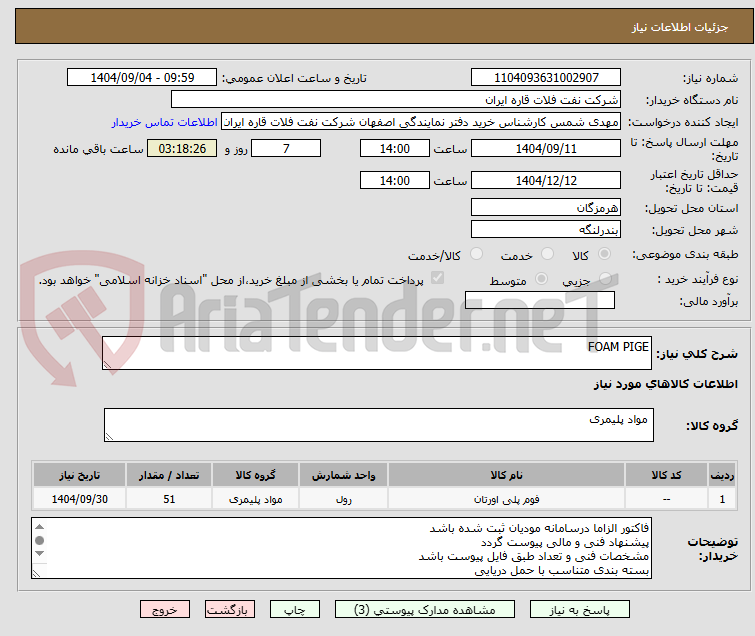Click the گروه کالا textarea مواد پلیمری

click(x=378, y=425)
